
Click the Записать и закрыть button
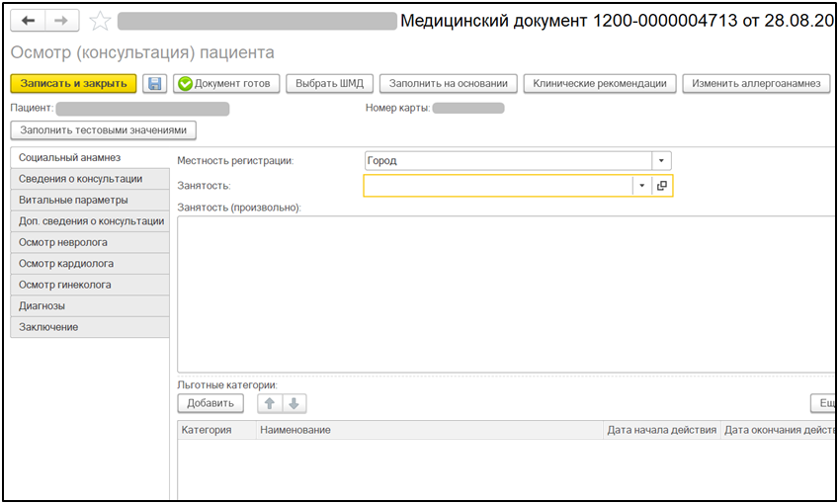pyautogui.click(x=74, y=84)
